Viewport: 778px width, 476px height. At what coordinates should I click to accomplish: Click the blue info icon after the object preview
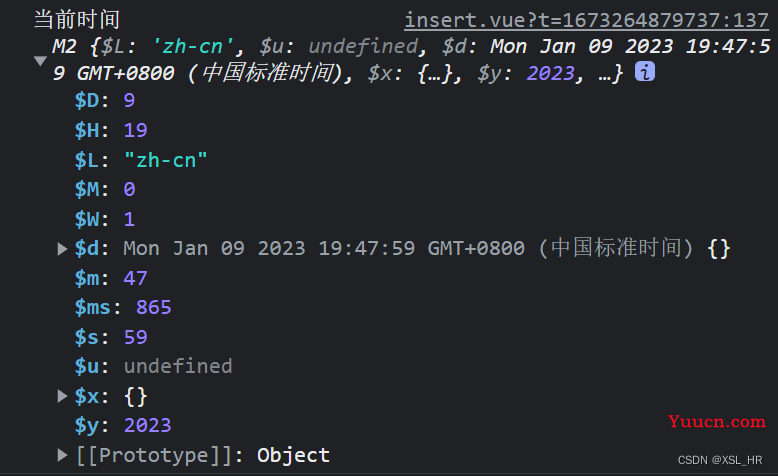click(x=645, y=72)
